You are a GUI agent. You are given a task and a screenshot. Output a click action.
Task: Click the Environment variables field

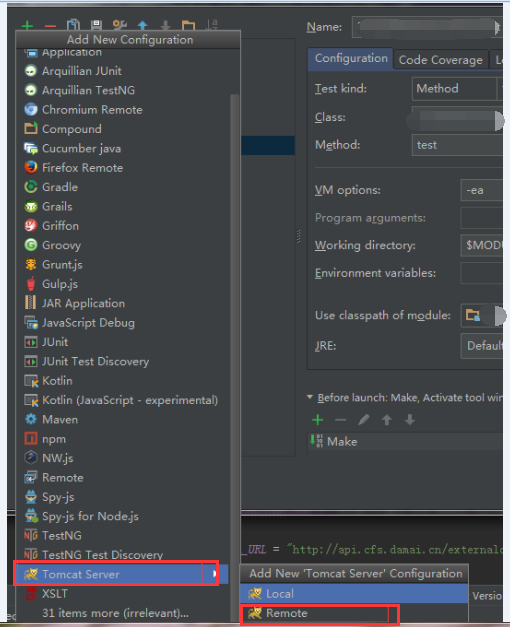[x=482, y=273]
